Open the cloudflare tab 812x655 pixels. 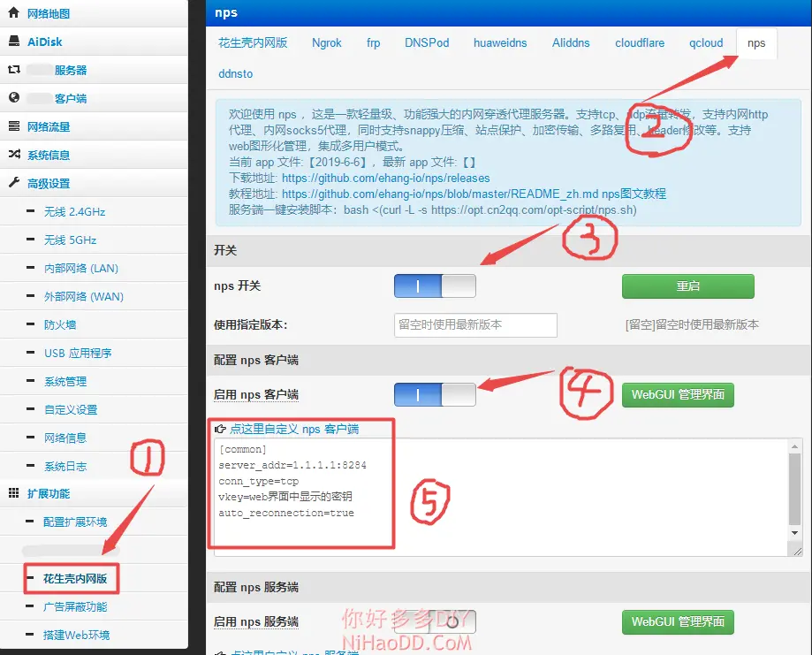click(x=640, y=43)
